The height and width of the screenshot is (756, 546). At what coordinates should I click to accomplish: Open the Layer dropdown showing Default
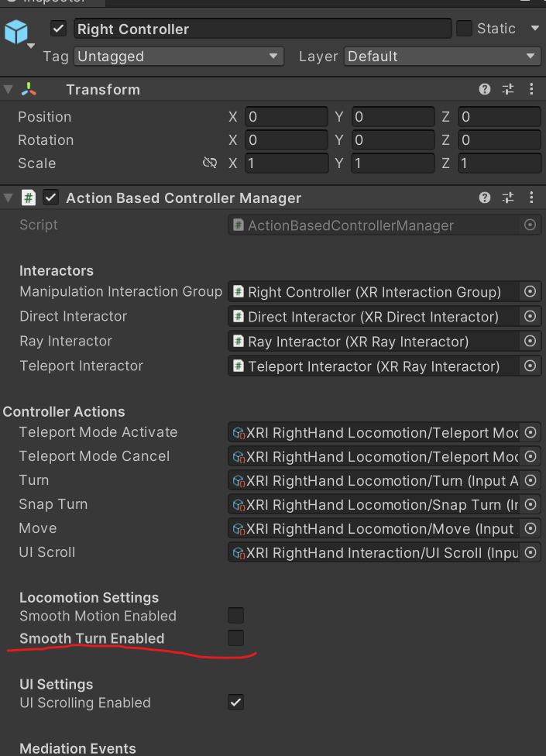coord(441,57)
